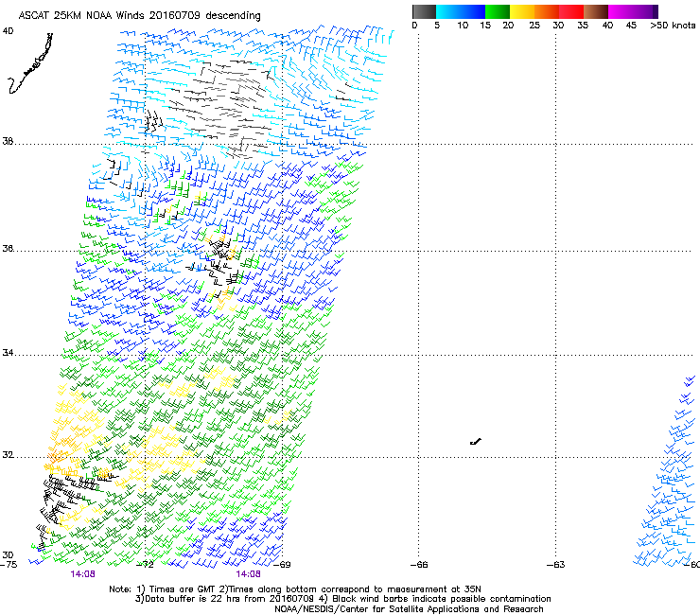Screen dimensions: 700x615
Task: Select the "35" legend scale label
Action: (x=583, y=26)
